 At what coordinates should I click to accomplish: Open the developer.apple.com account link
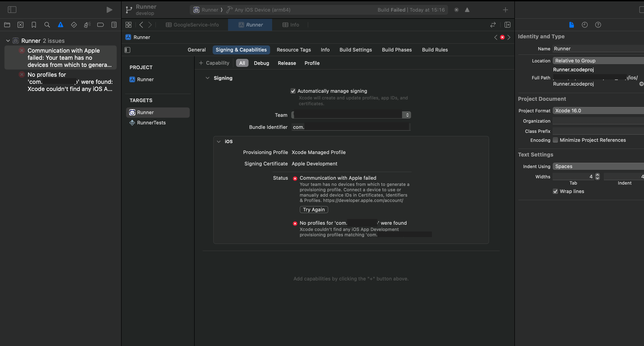click(363, 200)
